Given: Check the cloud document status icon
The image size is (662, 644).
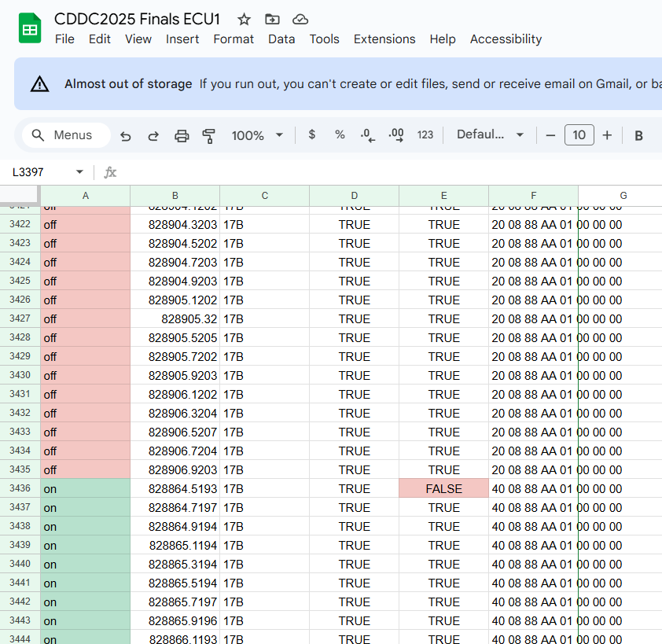Looking at the screenshot, I should coord(300,20).
